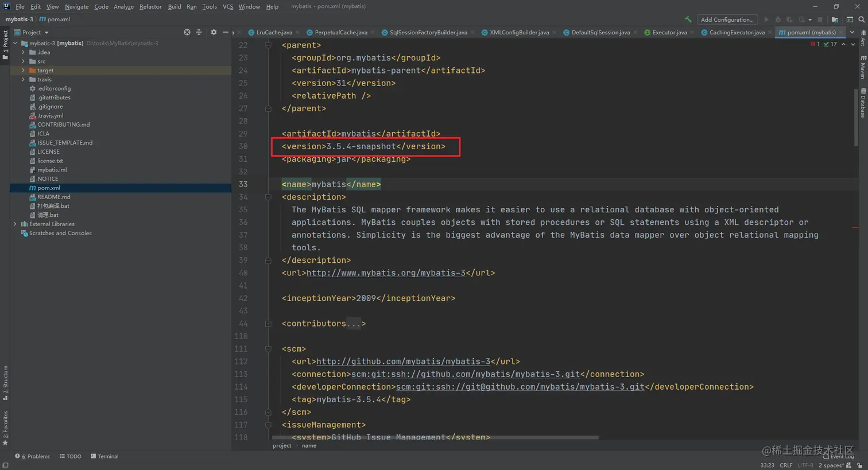Expand the target folder
Viewport: 868px width, 470px height.
[x=24, y=71]
